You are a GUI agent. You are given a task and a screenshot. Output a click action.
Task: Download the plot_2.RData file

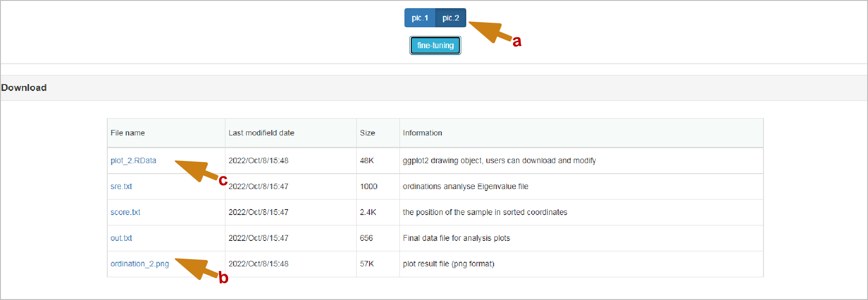(x=133, y=160)
